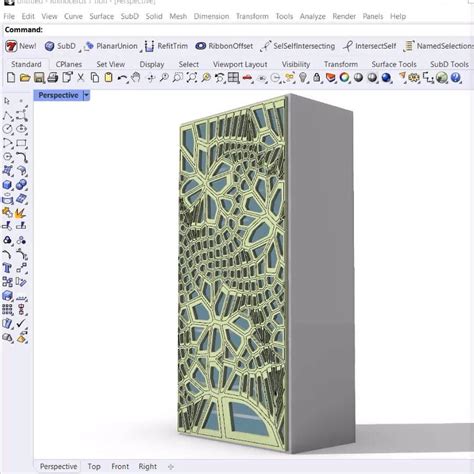Open file with the folder icon

tap(25, 78)
